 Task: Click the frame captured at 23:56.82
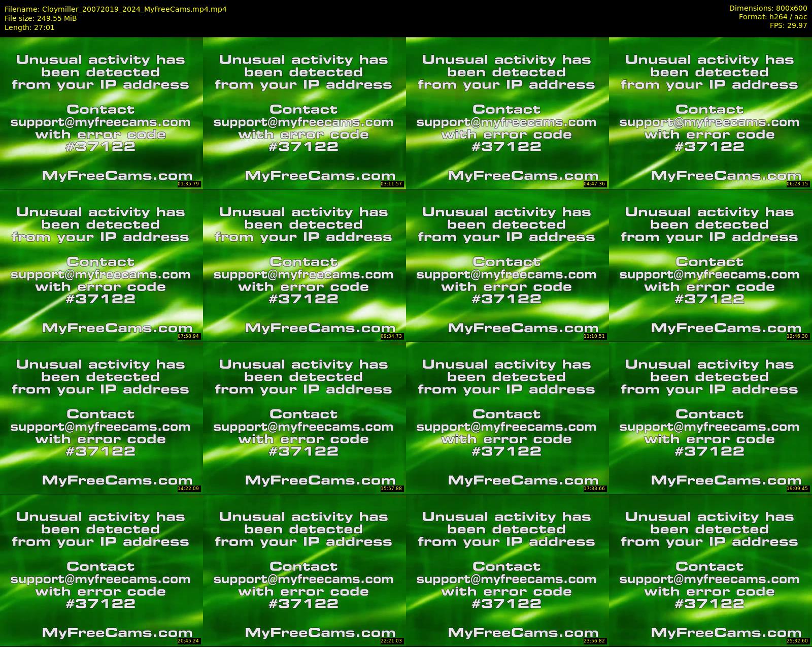pyautogui.click(x=507, y=570)
